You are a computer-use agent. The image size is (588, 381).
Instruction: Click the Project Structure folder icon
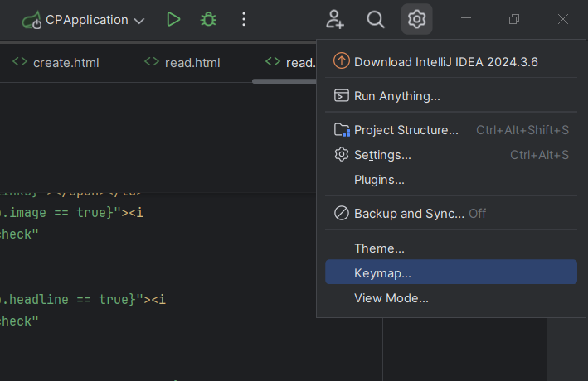342,129
